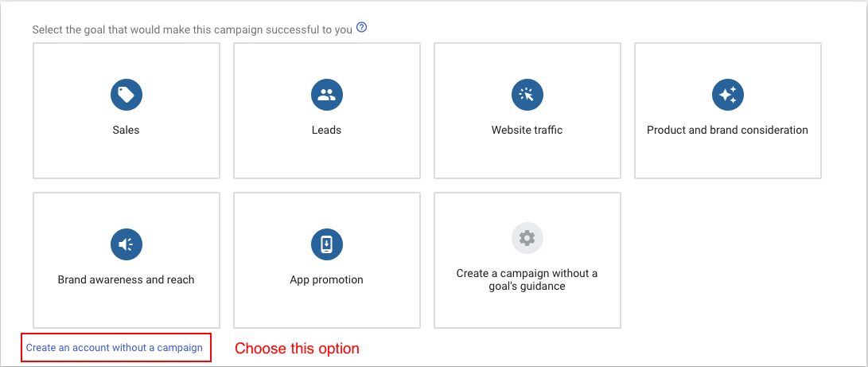This screenshot has width=868, height=367.
Task: Click the "Select the goal" heading text
Action: click(x=192, y=29)
